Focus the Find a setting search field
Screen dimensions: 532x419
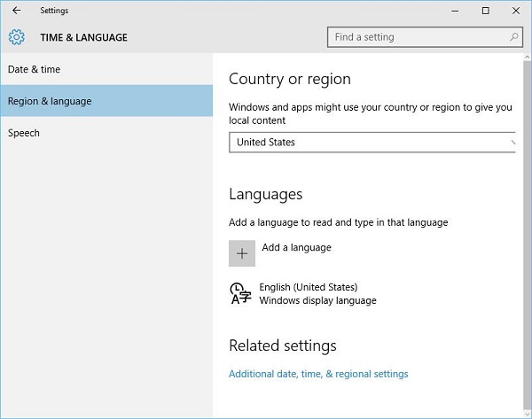(x=417, y=37)
